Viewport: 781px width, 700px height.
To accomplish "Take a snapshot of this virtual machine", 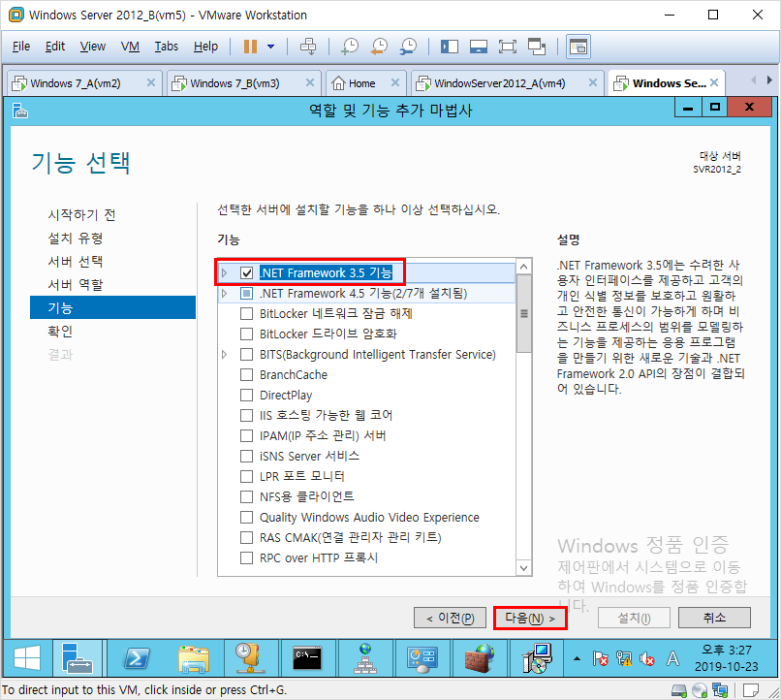I will [x=350, y=47].
